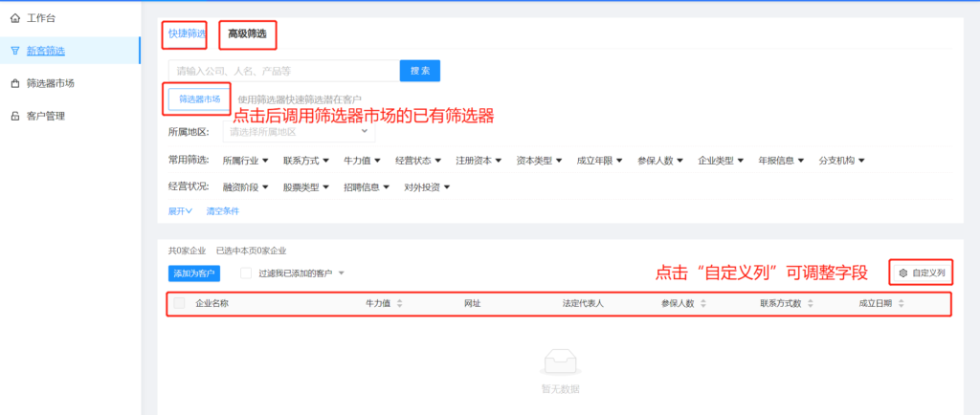Viewport: 980px width, 415px height.
Task: Click the 添加为客户 button
Action: (x=194, y=273)
